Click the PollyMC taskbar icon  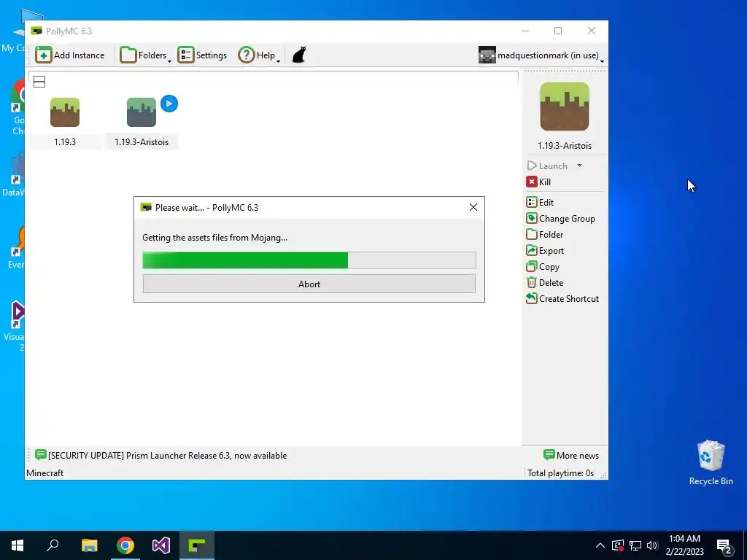(197, 545)
